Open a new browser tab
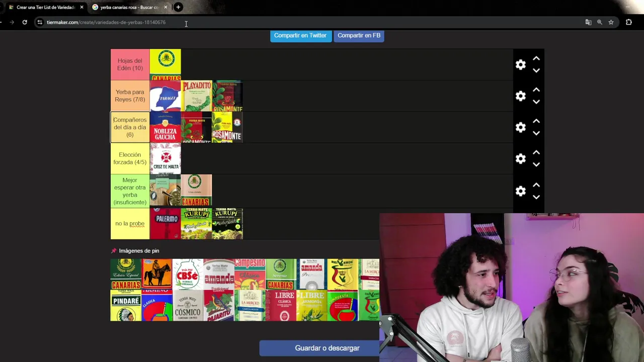The height and width of the screenshot is (362, 644). [178, 7]
